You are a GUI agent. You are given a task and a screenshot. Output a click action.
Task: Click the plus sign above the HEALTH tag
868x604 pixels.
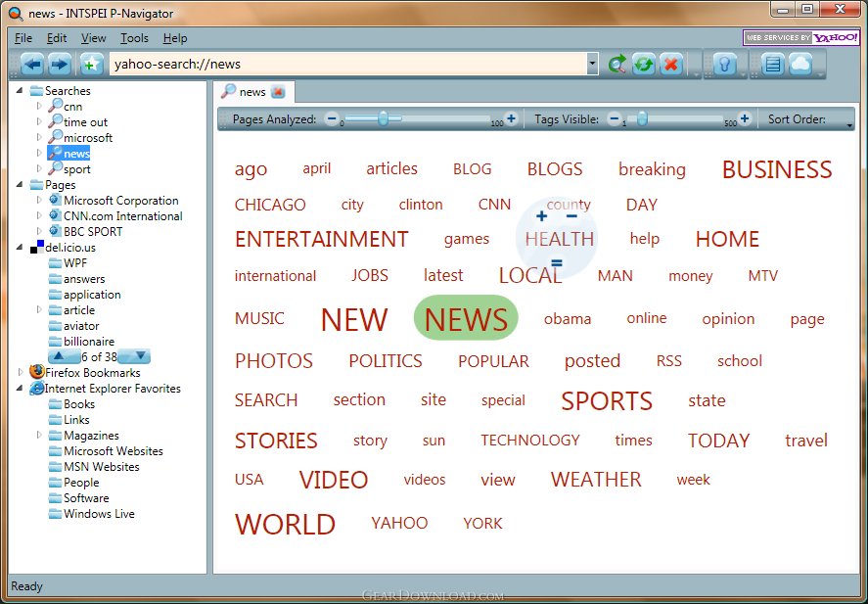(541, 216)
